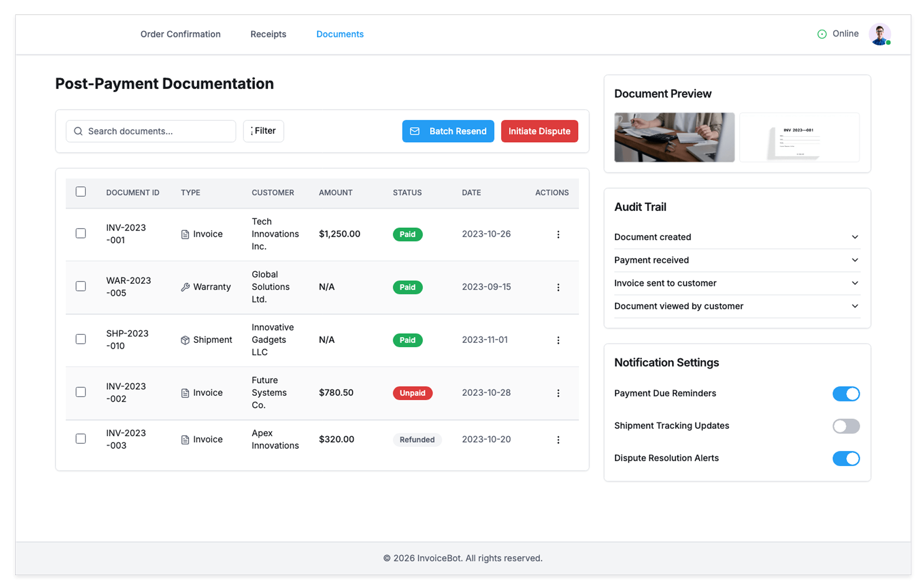Open actions menu for INV-2023-003 row
This screenshot has height=588, width=924.
[558, 440]
